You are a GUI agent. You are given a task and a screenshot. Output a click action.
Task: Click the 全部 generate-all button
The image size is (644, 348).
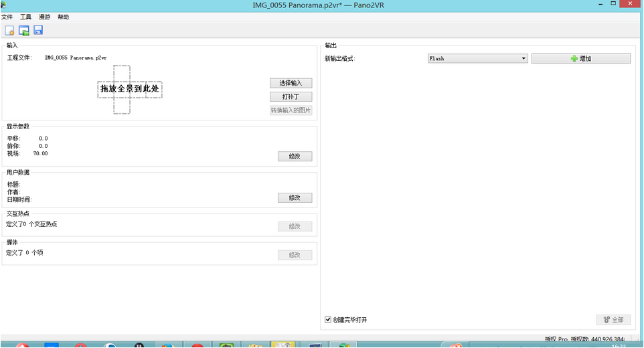coord(613,320)
